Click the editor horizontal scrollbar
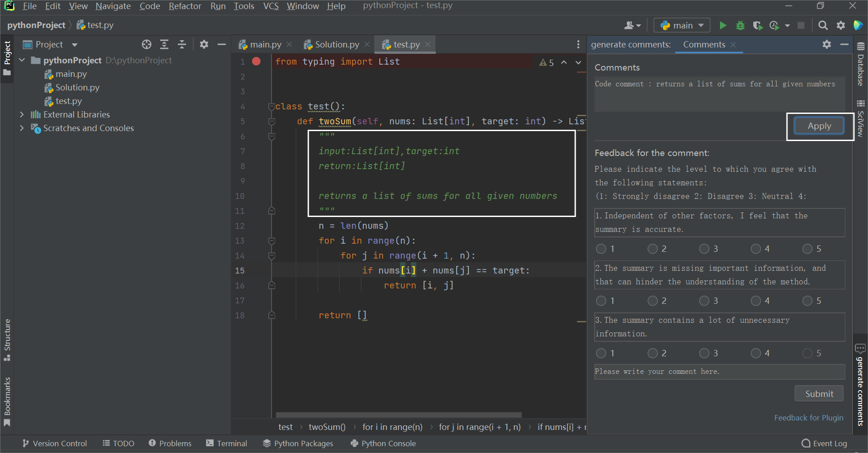This screenshot has height=453, width=868. 399,415
